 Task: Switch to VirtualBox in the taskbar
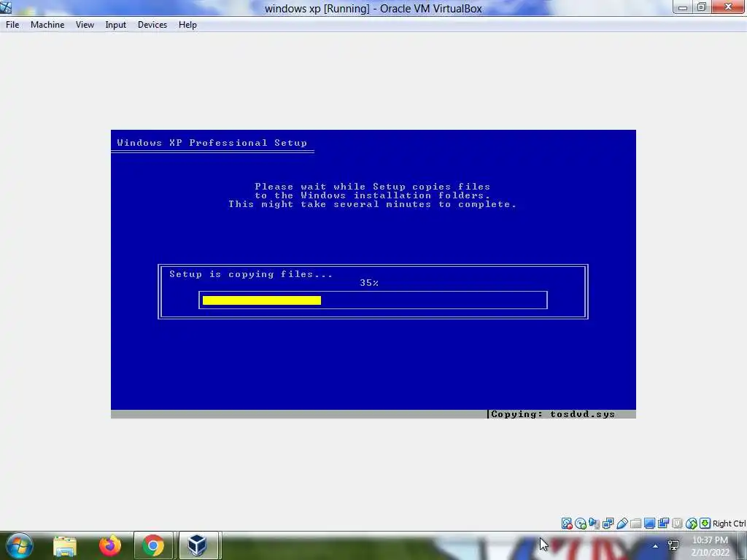197,545
